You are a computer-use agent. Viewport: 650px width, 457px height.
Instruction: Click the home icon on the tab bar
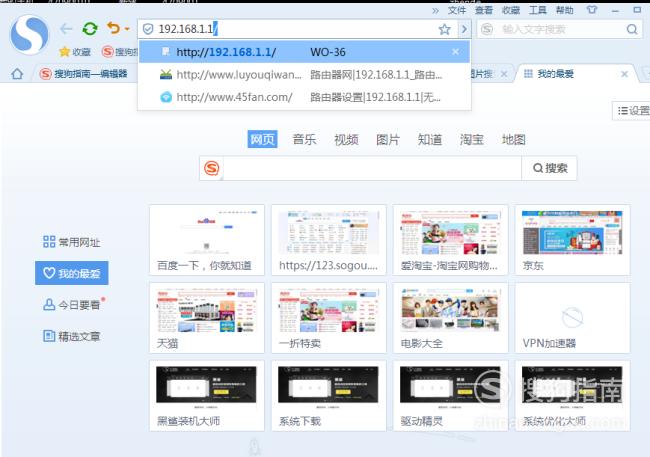pos(17,74)
